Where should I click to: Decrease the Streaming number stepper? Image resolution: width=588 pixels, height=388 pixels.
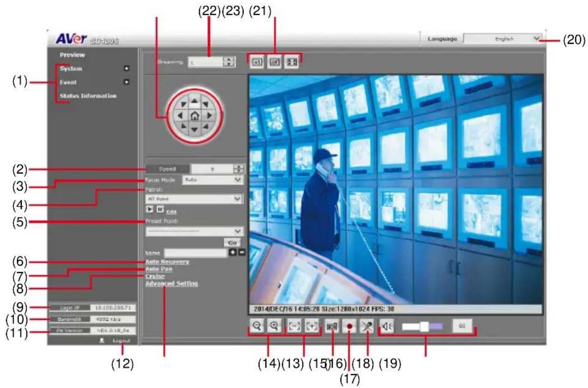pyautogui.click(x=228, y=64)
